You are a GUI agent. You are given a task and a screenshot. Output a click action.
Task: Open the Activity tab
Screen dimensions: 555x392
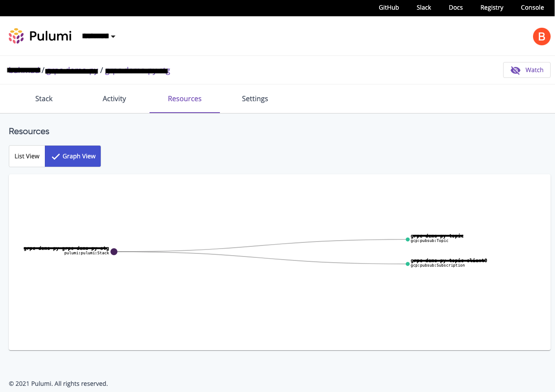tap(114, 99)
